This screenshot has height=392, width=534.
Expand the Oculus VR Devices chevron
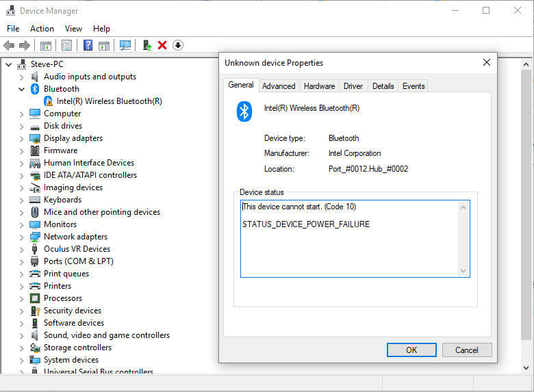point(21,250)
